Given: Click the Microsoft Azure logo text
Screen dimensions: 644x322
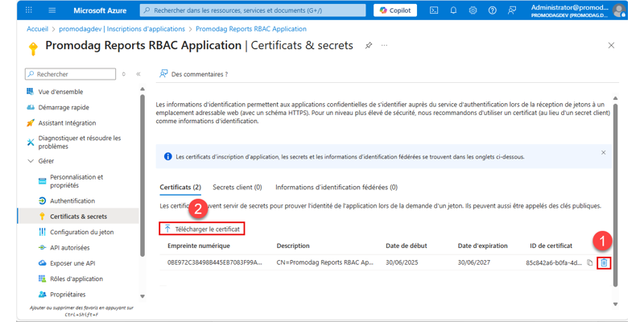Looking at the screenshot, I should point(100,10).
